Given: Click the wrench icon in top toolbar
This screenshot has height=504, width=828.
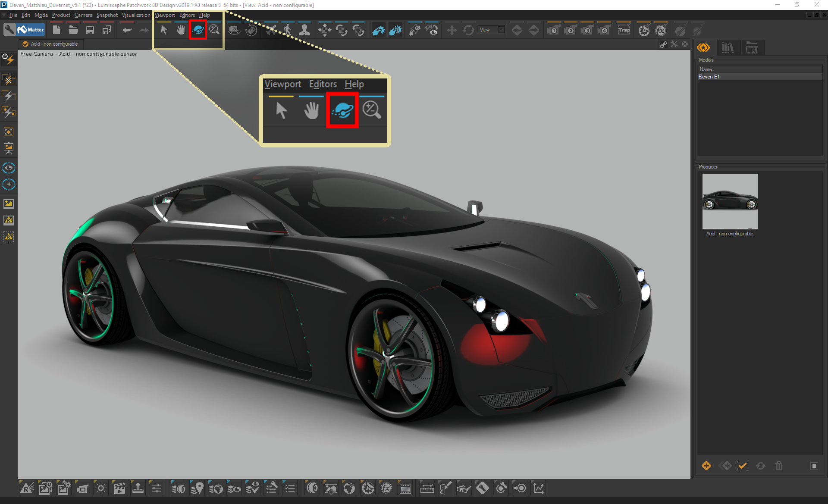Looking at the screenshot, I should tap(9, 30).
